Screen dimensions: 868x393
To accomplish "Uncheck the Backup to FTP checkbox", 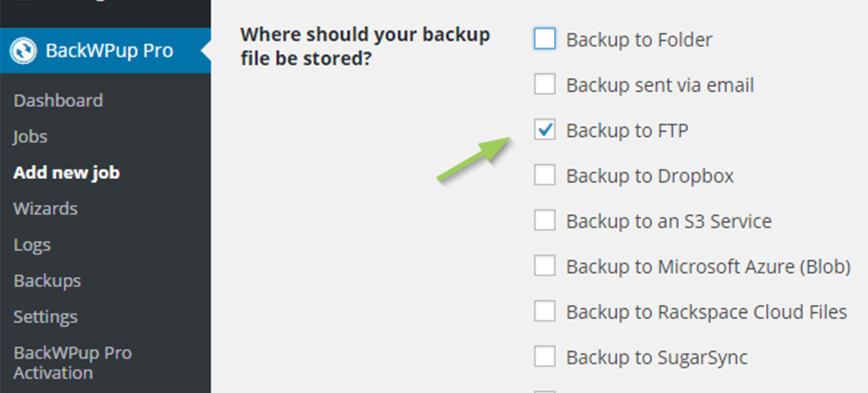I will [x=544, y=130].
